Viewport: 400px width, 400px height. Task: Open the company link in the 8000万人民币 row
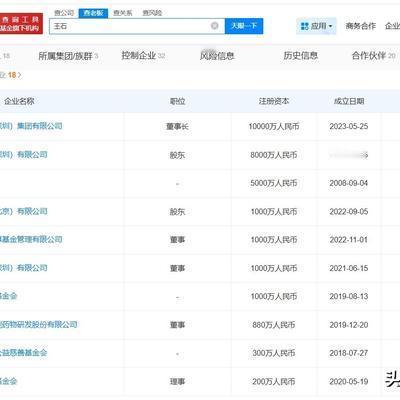point(24,155)
